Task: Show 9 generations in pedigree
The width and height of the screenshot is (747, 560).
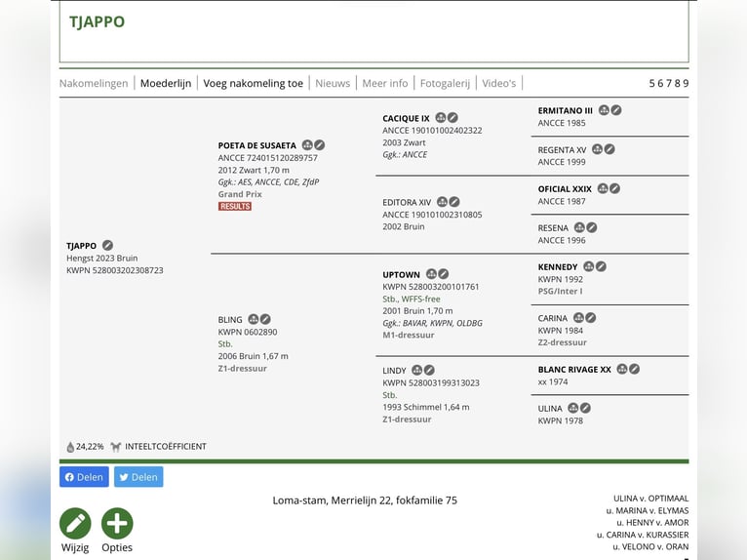Action: (686, 83)
